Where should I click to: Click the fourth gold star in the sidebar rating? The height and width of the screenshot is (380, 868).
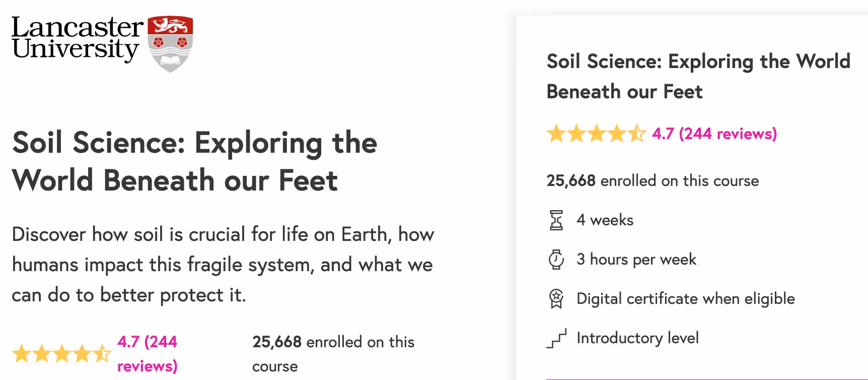pos(616,134)
